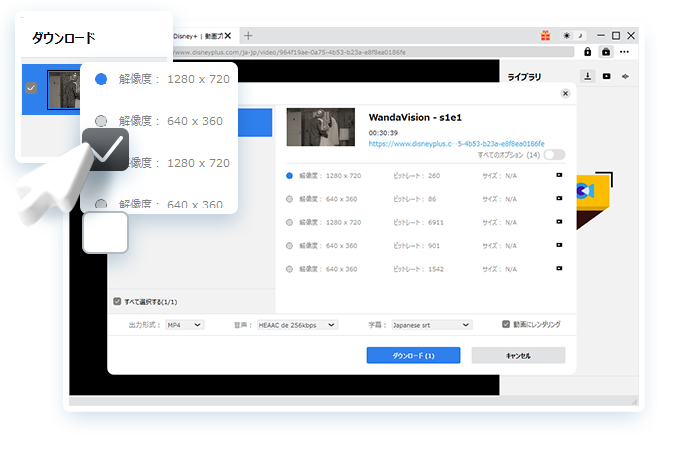Check the すべて選択する checkbox
The image size is (684, 449).
117,301
